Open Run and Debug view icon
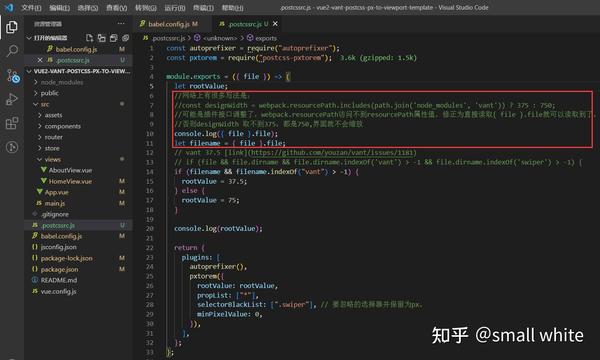The width and height of the screenshot is (600, 360). click(x=12, y=99)
